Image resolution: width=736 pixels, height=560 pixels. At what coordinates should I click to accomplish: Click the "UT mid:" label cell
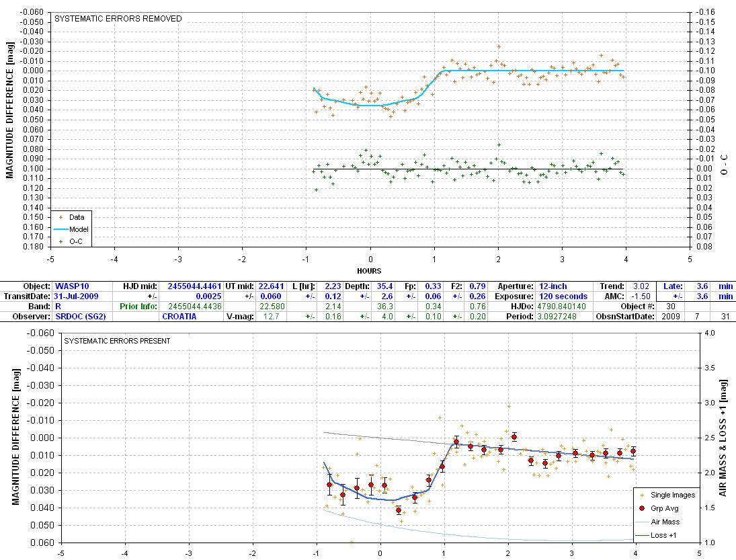(x=241, y=286)
